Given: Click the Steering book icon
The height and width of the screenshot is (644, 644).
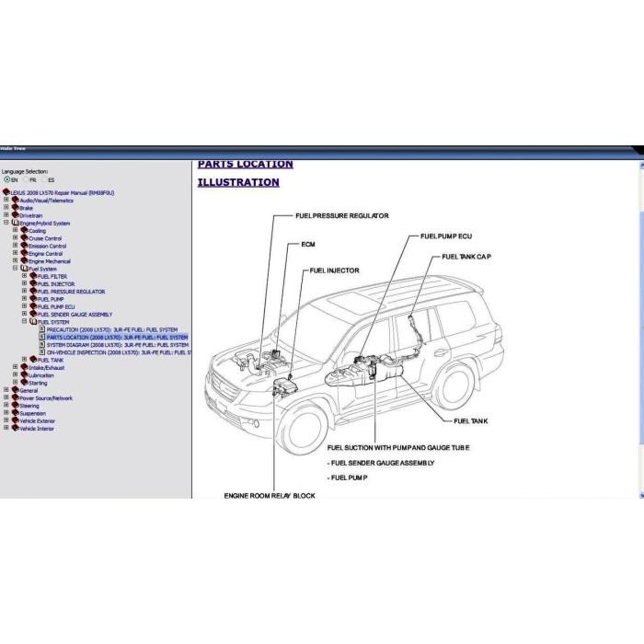Looking at the screenshot, I should point(16,406).
